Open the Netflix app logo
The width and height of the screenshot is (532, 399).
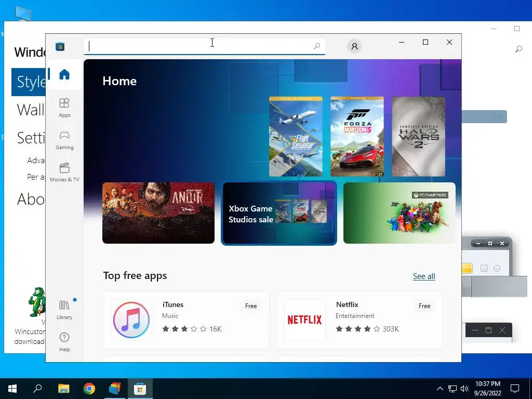click(x=304, y=320)
